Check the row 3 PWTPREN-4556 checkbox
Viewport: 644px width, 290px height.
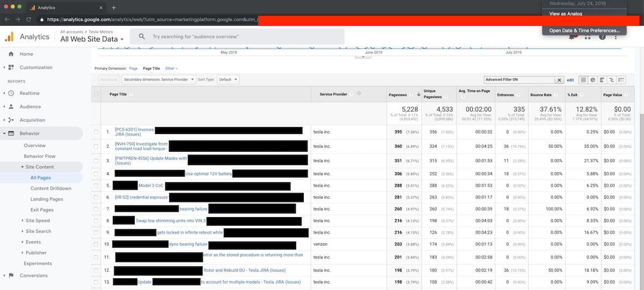point(96,161)
